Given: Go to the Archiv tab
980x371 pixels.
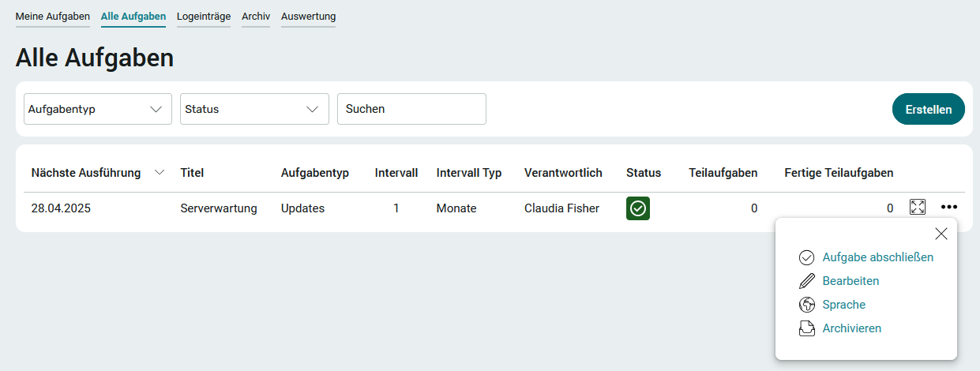Looking at the screenshot, I should click(256, 17).
